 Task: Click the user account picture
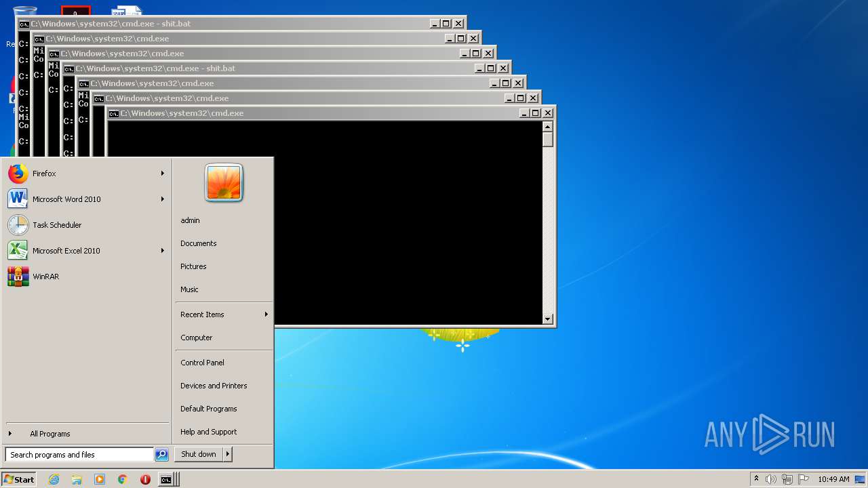(x=224, y=183)
